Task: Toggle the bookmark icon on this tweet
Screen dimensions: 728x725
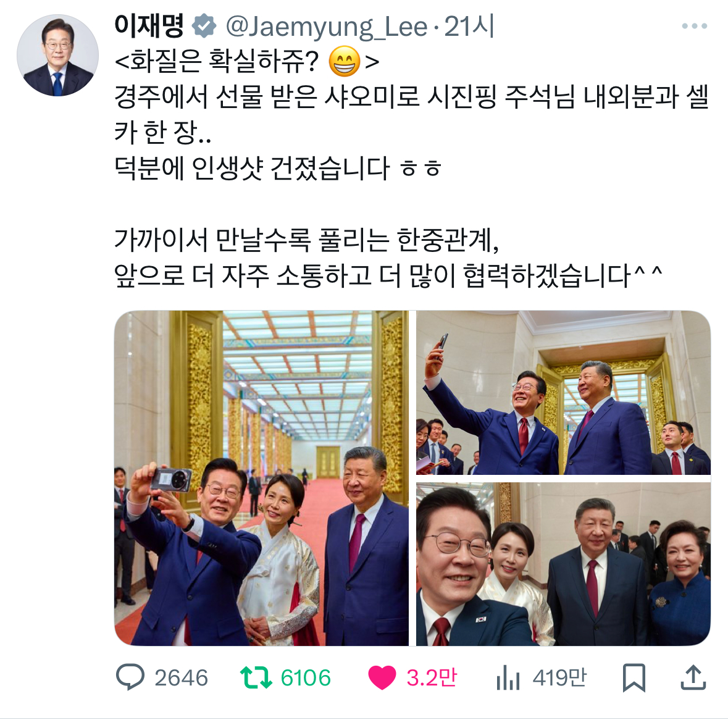Action: point(634,677)
